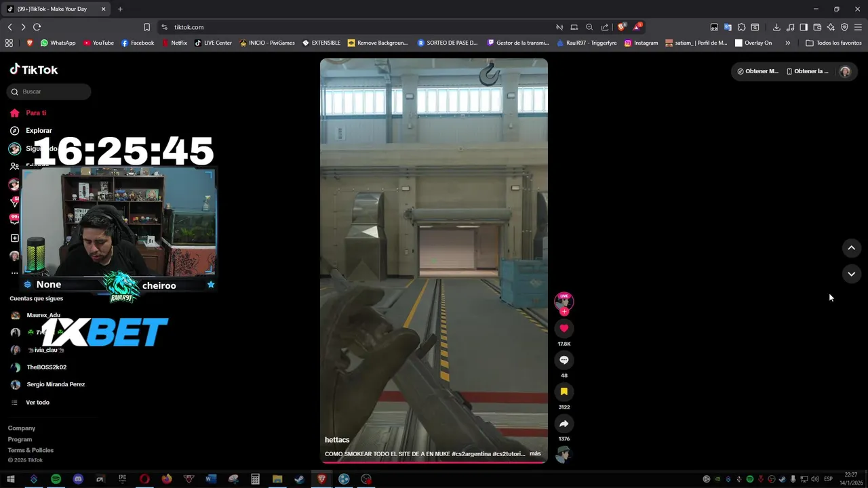This screenshot has height=488, width=868.
Task: Go to previous video with up chevron
Action: coord(851,248)
